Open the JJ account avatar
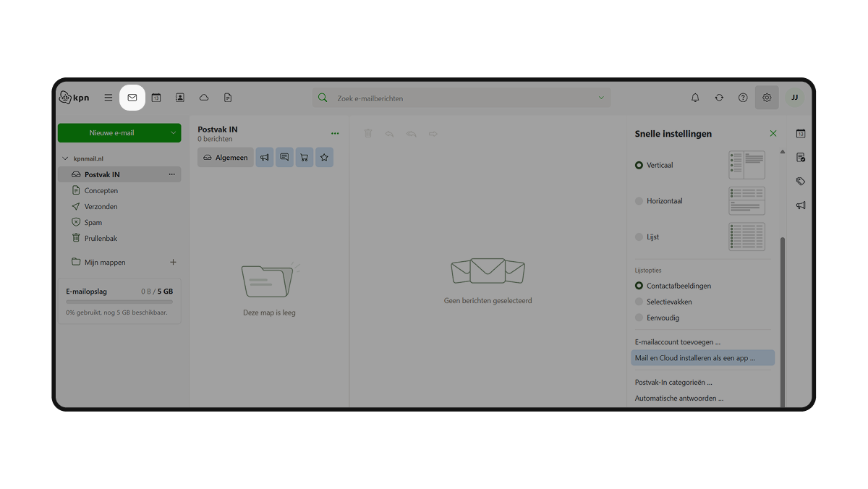This screenshot has height=489, width=868. coord(795,98)
